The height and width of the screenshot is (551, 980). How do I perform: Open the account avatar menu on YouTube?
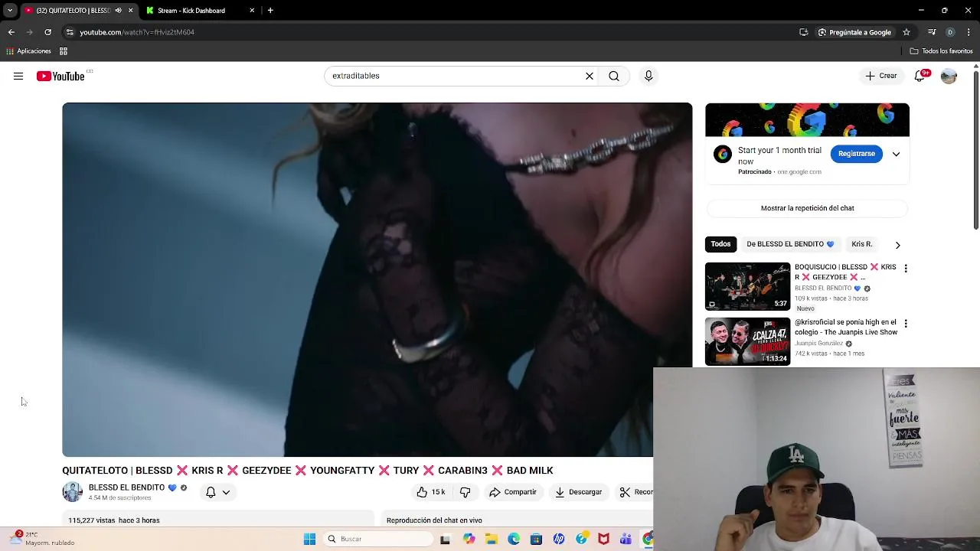(949, 76)
